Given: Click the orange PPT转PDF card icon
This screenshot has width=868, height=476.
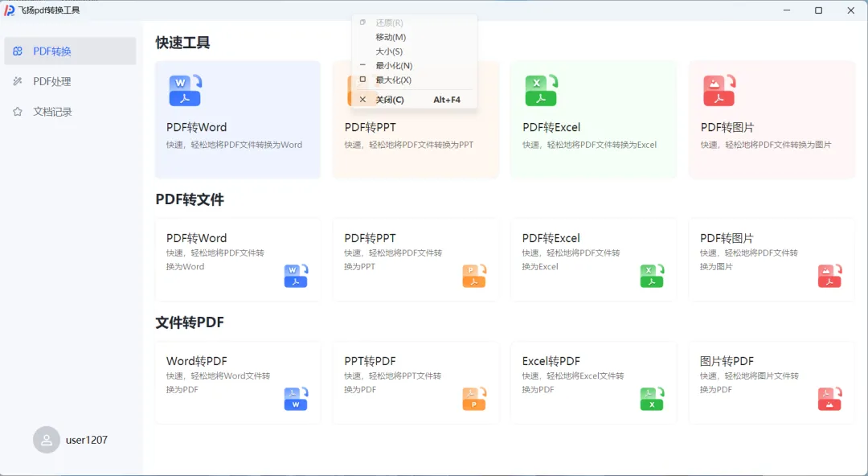Looking at the screenshot, I should coord(474,399).
